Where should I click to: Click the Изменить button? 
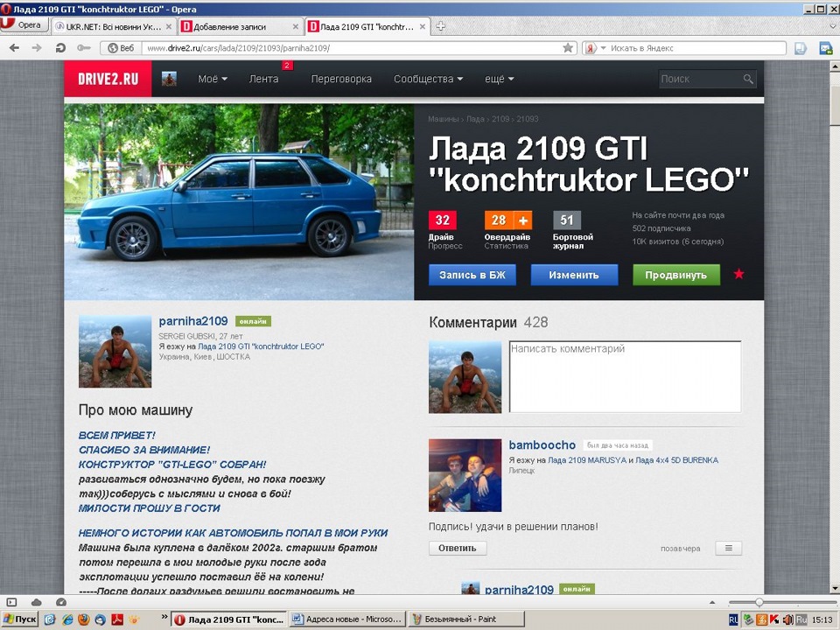(574, 275)
